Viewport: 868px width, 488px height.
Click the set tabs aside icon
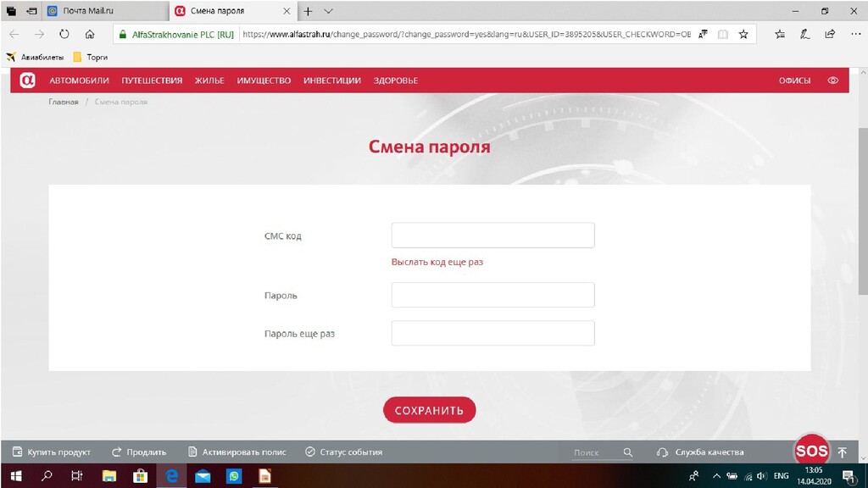[32, 11]
